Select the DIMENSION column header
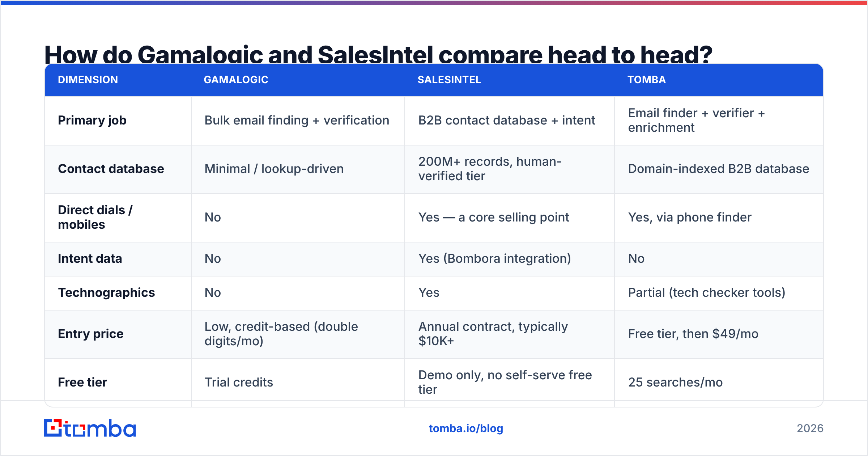868x456 pixels. pyautogui.click(x=88, y=80)
